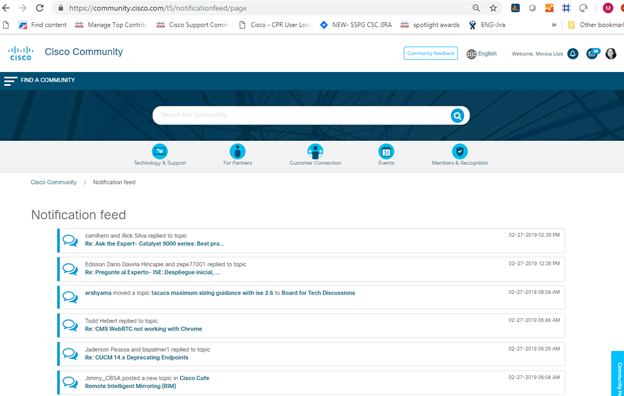Click the Cisco Community site title
624x396 pixels.
coord(84,52)
